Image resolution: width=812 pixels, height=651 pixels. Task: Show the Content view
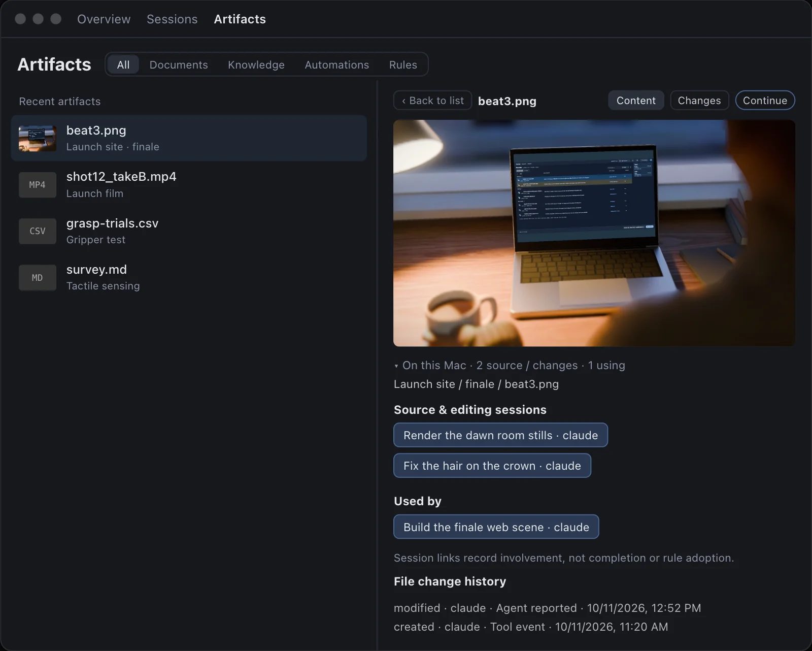click(x=636, y=101)
